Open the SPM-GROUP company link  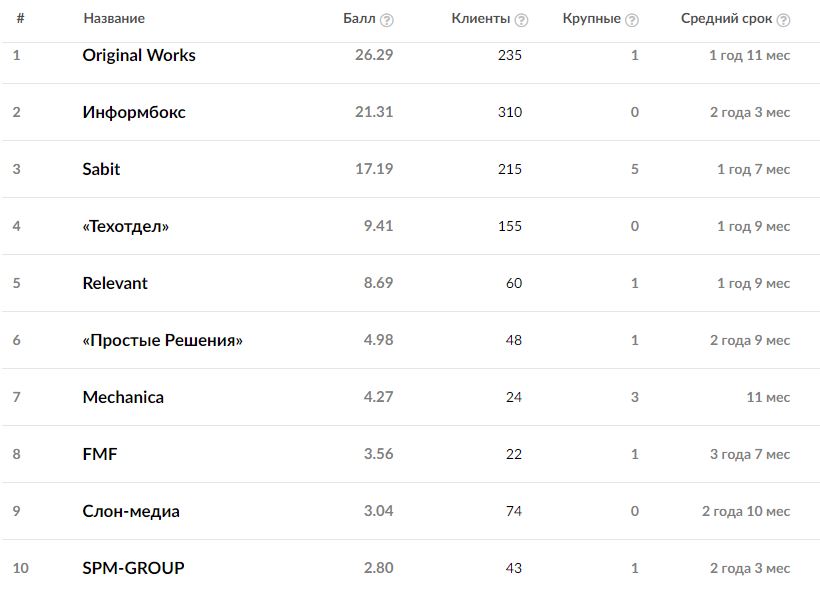click(133, 568)
